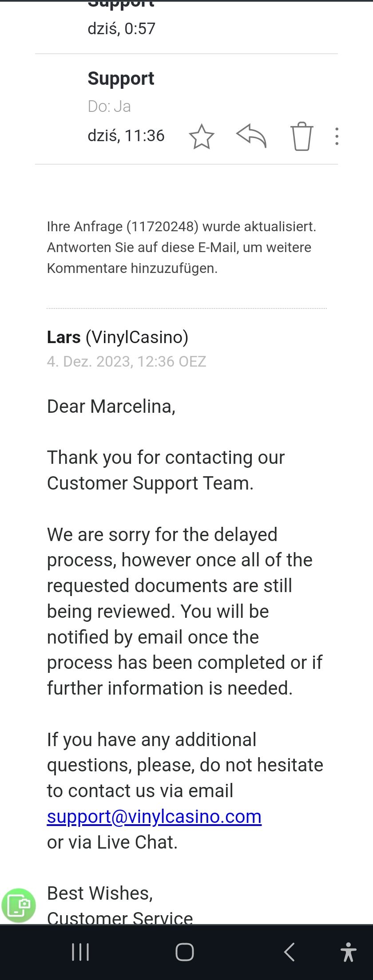Tap the reply arrow icon

(251, 136)
